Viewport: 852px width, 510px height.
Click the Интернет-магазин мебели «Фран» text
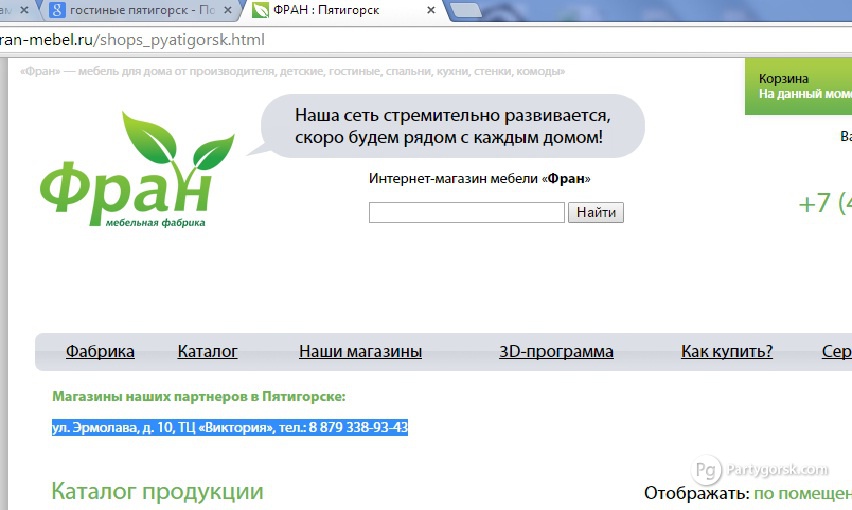(x=480, y=179)
